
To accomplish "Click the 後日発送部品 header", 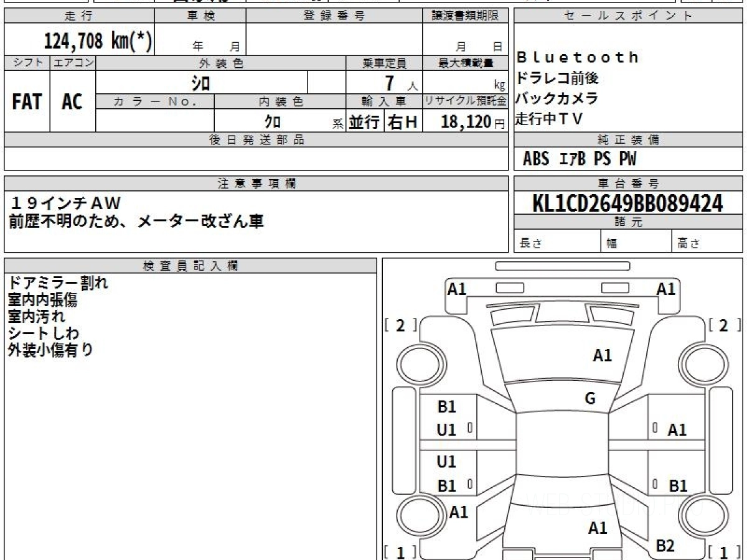I will [x=256, y=140].
